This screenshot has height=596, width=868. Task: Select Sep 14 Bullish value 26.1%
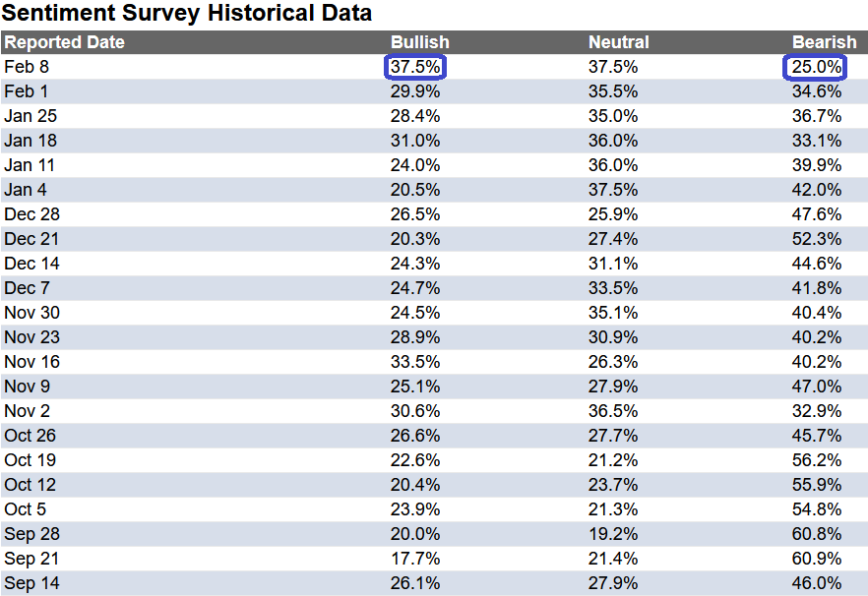point(415,583)
